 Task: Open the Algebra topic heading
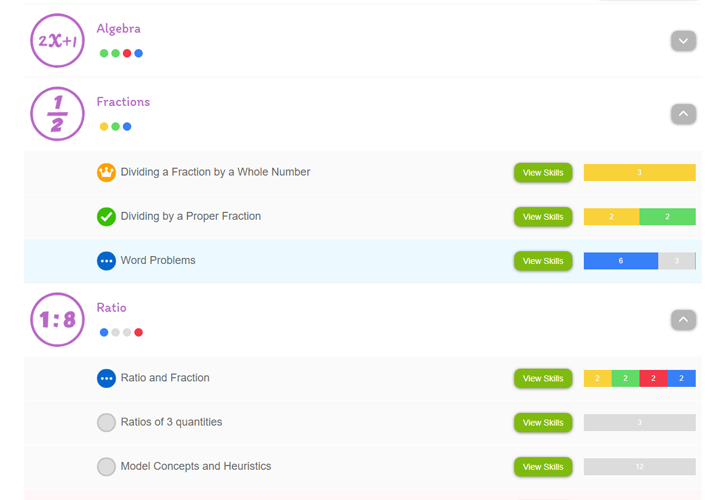[x=118, y=29]
